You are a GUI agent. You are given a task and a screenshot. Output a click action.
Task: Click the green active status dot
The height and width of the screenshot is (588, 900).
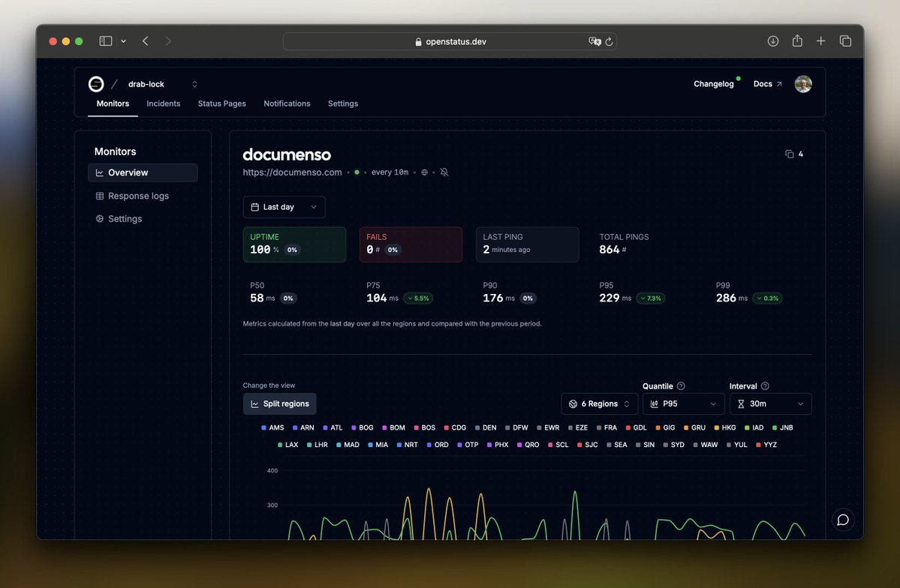tap(357, 172)
